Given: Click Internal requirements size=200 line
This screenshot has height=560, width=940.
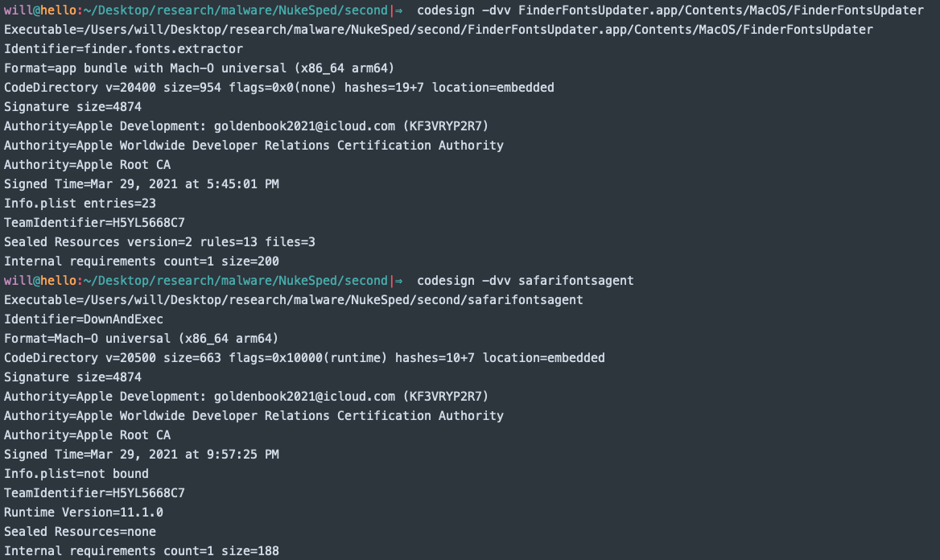Looking at the screenshot, I should (142, 261).
